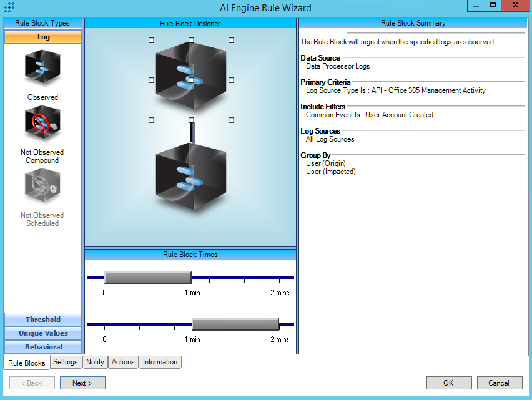Click the connector line between rule blocks
The image size is (532, 400).
(192, 132)
